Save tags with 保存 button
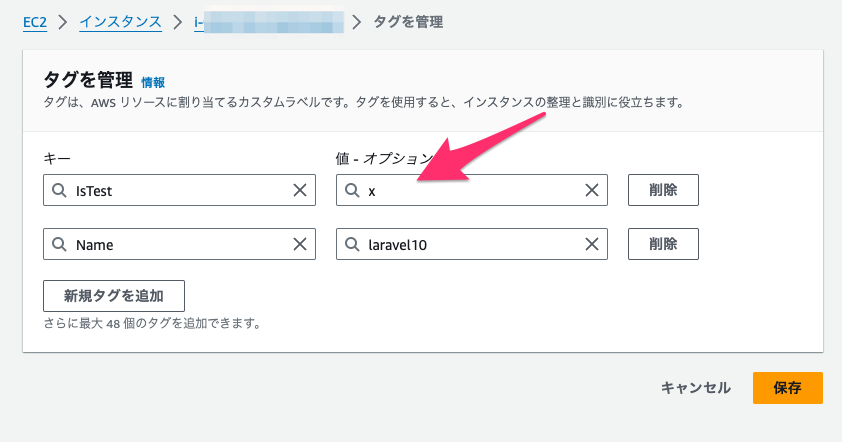This screenshot has width=842, height=442. coord(788,388)
